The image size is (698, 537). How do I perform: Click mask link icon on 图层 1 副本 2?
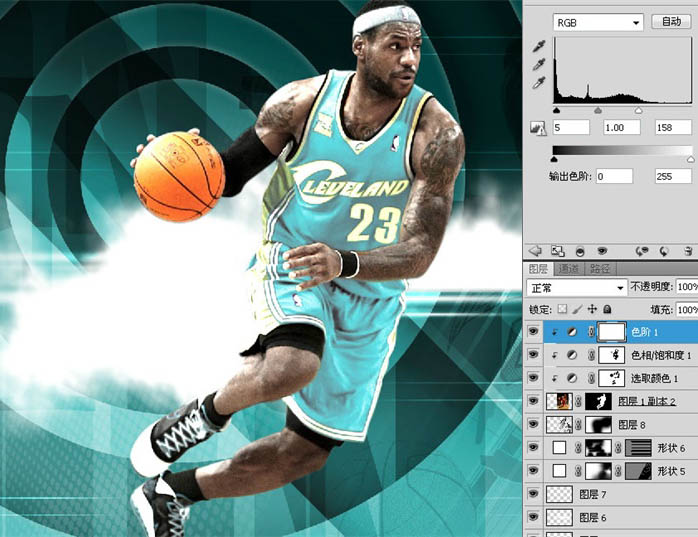pos(578,402)
